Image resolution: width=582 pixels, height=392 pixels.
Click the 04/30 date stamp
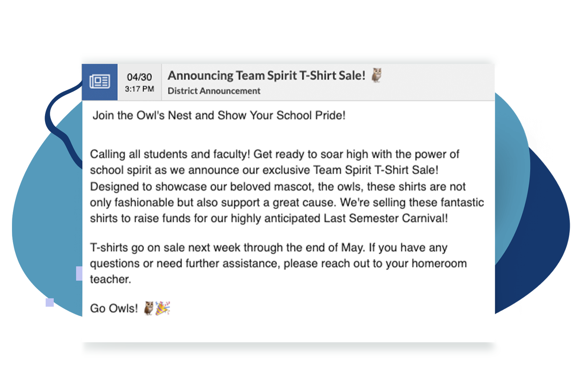tap(139, 77)
